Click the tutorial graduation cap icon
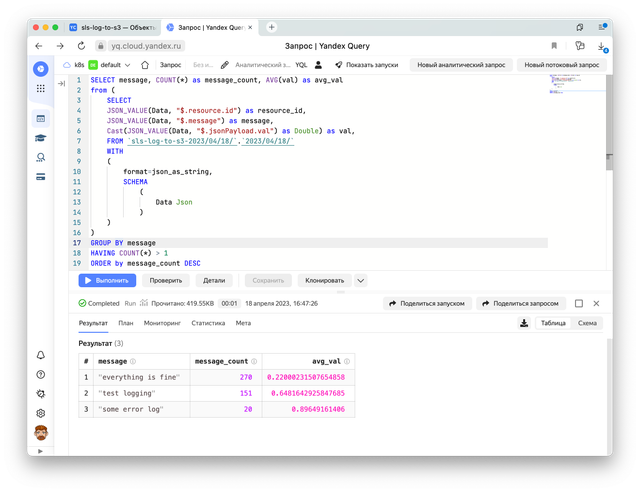Image resolution: width=640 pixels, height=492 pixels. pos(40,138)
